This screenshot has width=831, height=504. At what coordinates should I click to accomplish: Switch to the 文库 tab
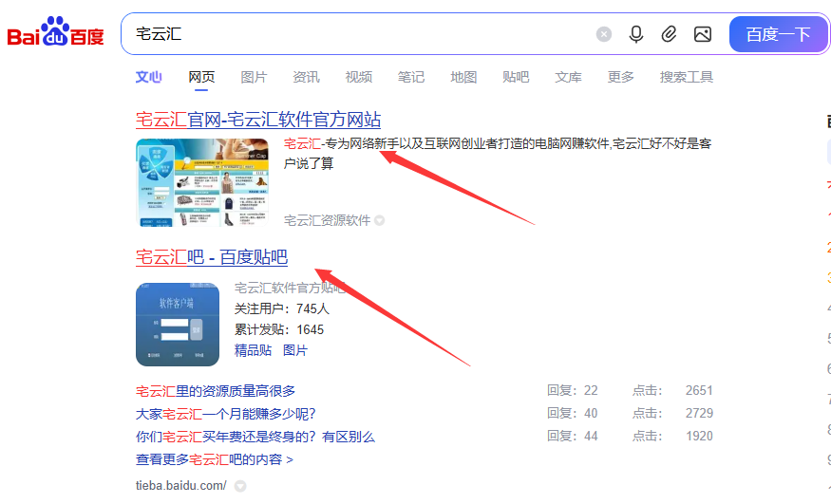(568, 77)
